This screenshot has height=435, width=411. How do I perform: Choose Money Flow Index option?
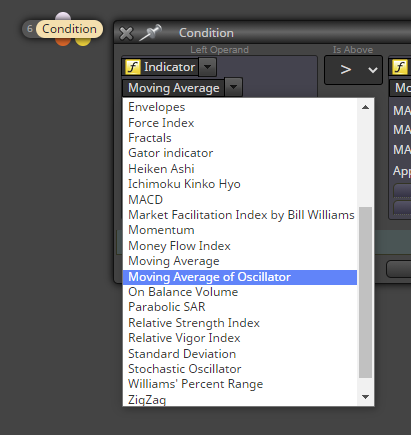(240, 246)
